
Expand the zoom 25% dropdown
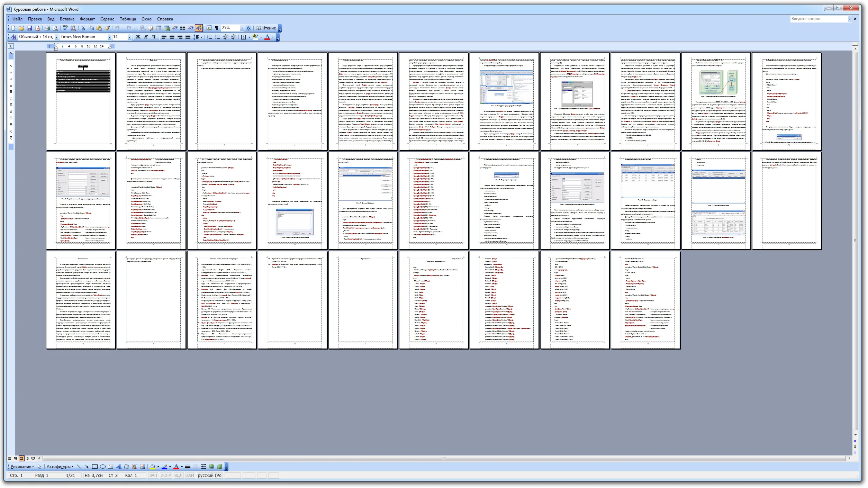[242, 28]
